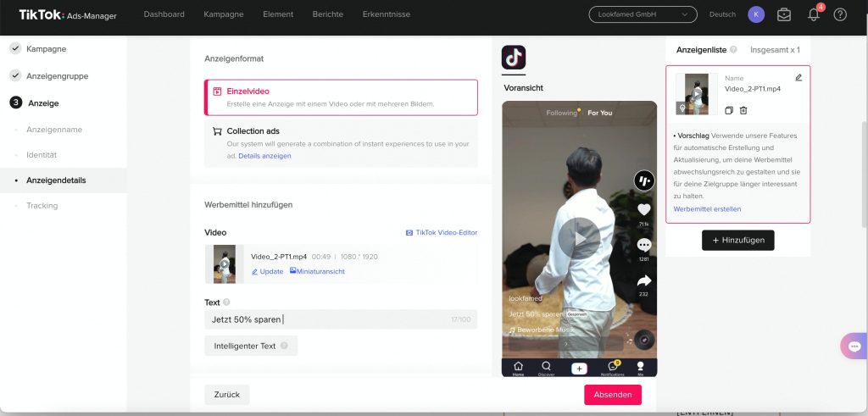The height and width of the screenshot is (416, 868).
Task: Jump to Tracking section
Action: tap(42, 206)
